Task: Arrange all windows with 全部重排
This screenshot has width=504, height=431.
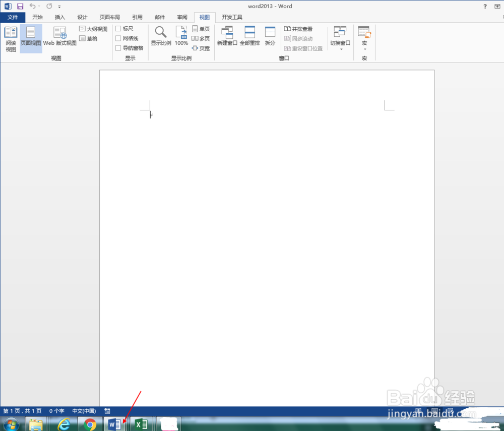Action: 250,36
